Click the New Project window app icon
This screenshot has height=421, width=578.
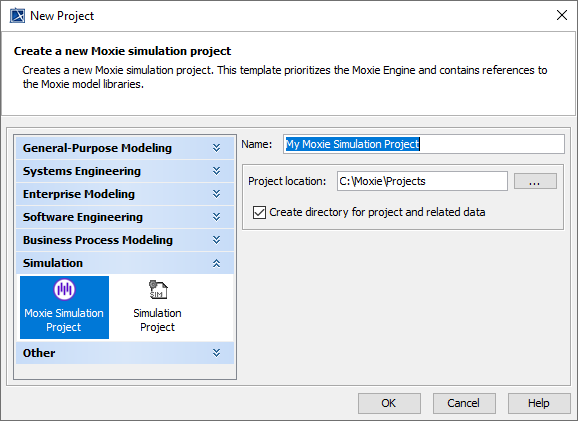click(x=17, y=16)
